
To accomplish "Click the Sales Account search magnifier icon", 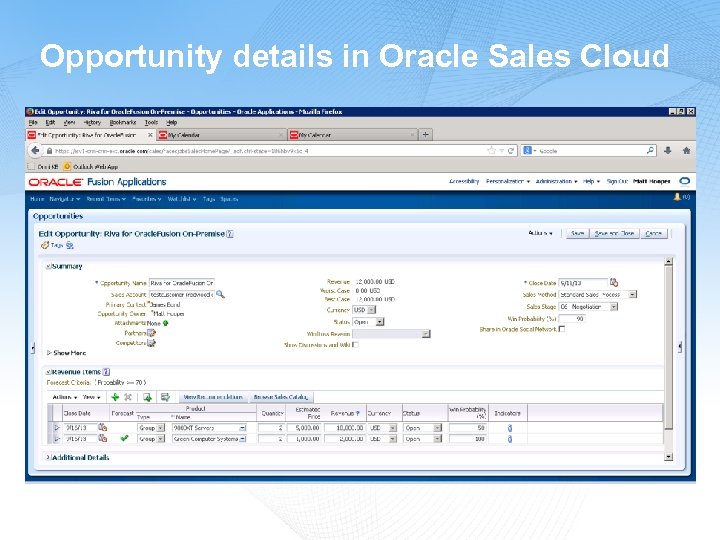I will 220,294.
